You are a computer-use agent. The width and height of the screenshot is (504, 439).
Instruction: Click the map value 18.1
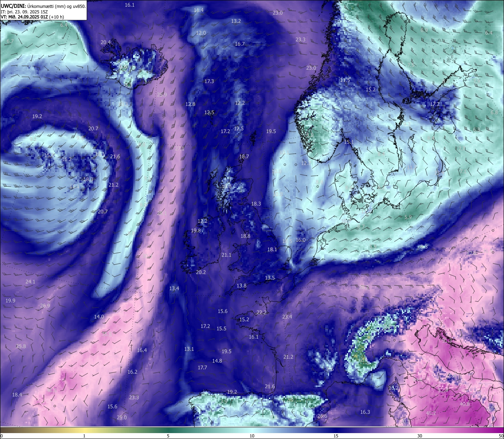[x=272, y=249]
